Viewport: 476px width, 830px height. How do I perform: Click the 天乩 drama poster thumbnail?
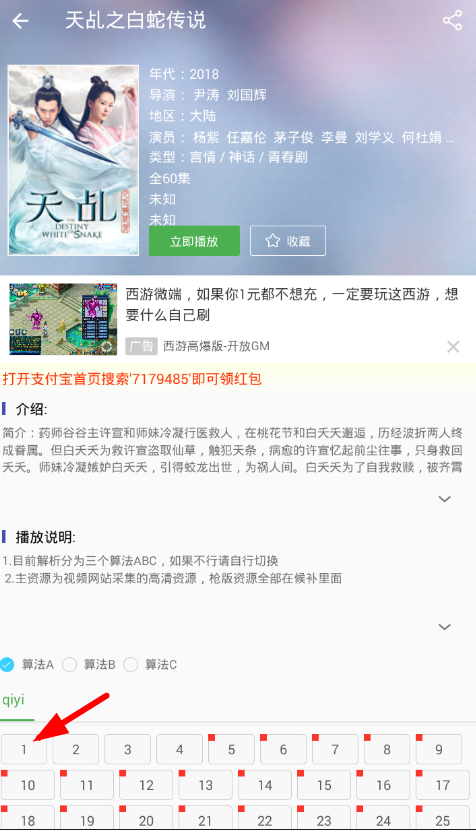74,160
